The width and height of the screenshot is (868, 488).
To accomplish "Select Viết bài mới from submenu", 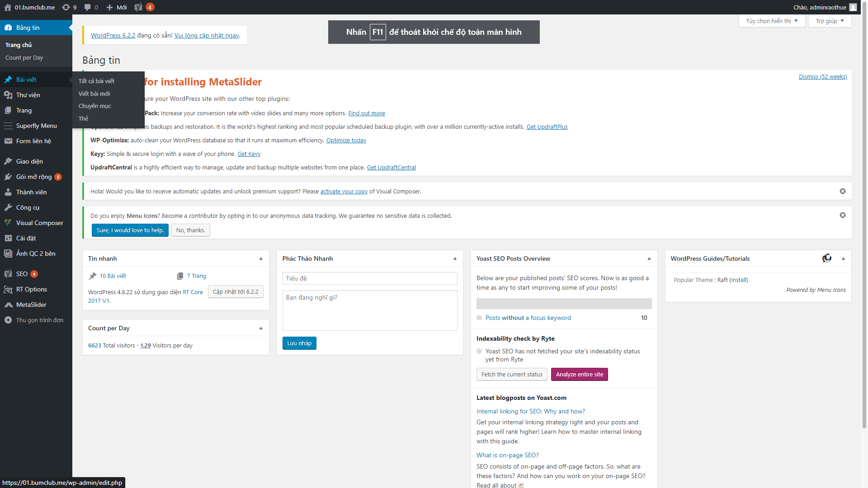I will click(x=94, y=94).
